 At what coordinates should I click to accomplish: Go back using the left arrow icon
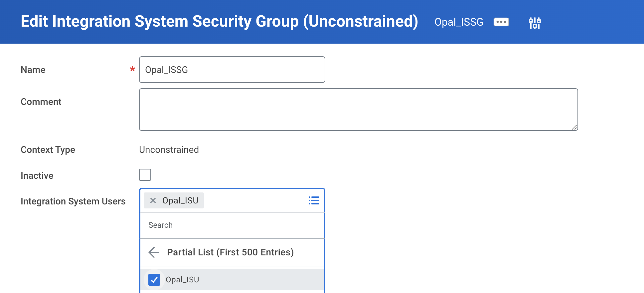pos(154,252)
